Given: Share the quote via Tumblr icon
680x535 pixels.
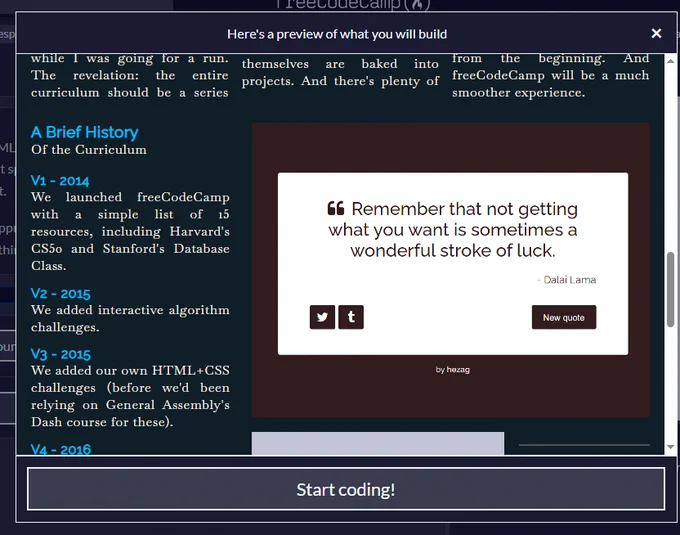Looking at the screenshot, I should click(x=351, y=317).
